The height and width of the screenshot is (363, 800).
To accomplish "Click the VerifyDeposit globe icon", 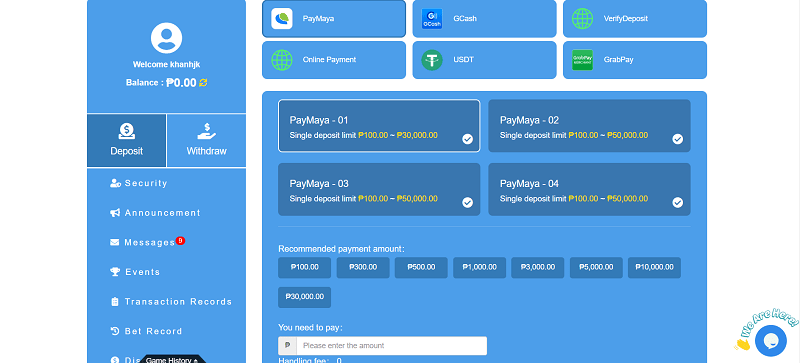I will [x=582, y=18].
